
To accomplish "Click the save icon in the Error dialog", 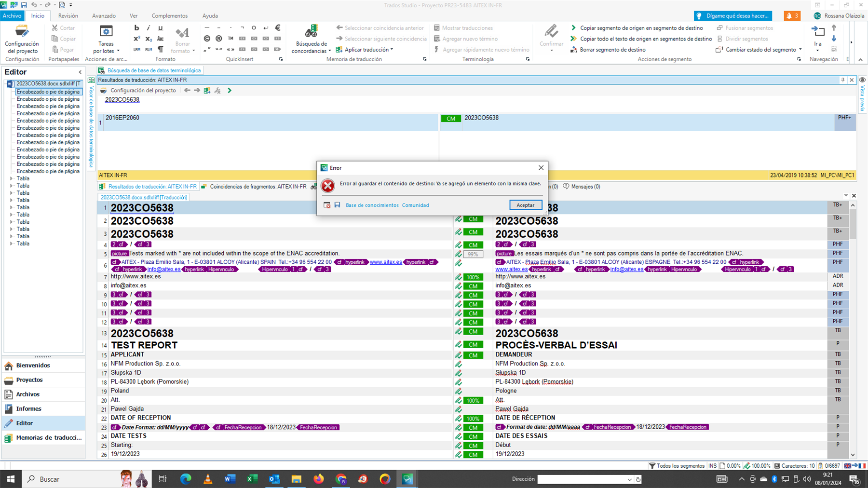I will pos(337,205).
